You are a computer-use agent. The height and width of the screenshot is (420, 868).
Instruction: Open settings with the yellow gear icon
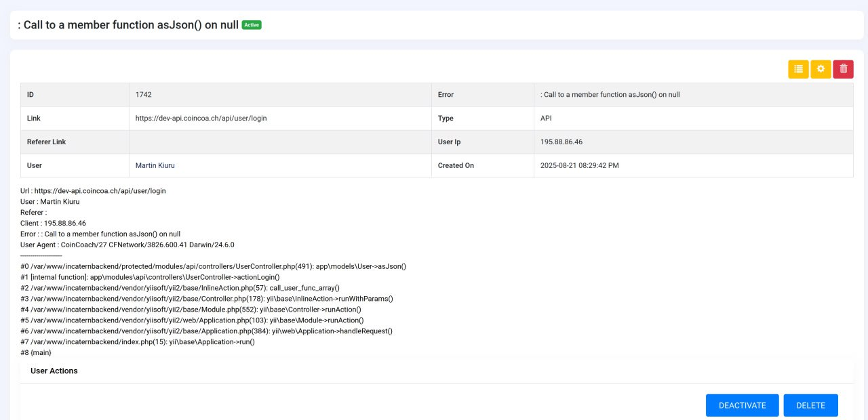[x=821, y=69]
